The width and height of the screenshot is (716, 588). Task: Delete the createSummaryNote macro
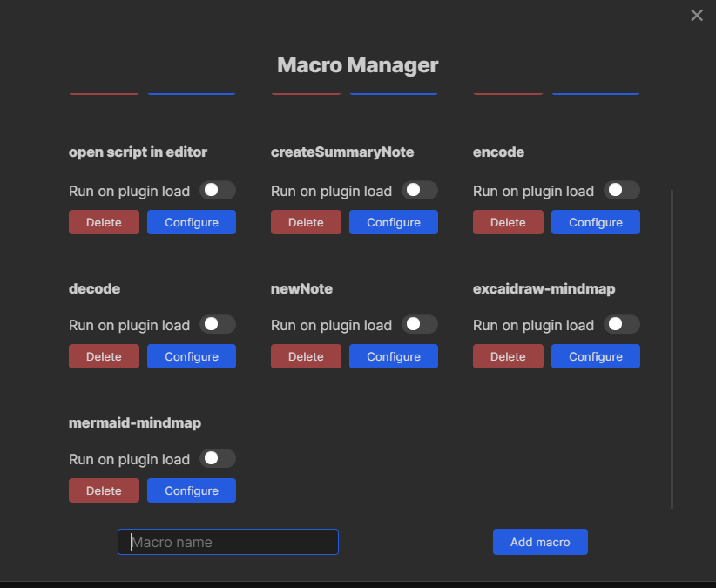[306, 222]
